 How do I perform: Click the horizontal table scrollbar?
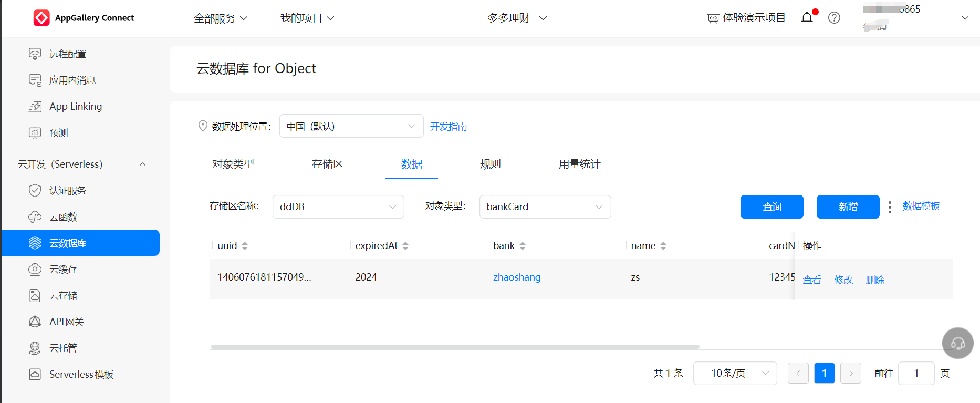[x=455, y=347]
